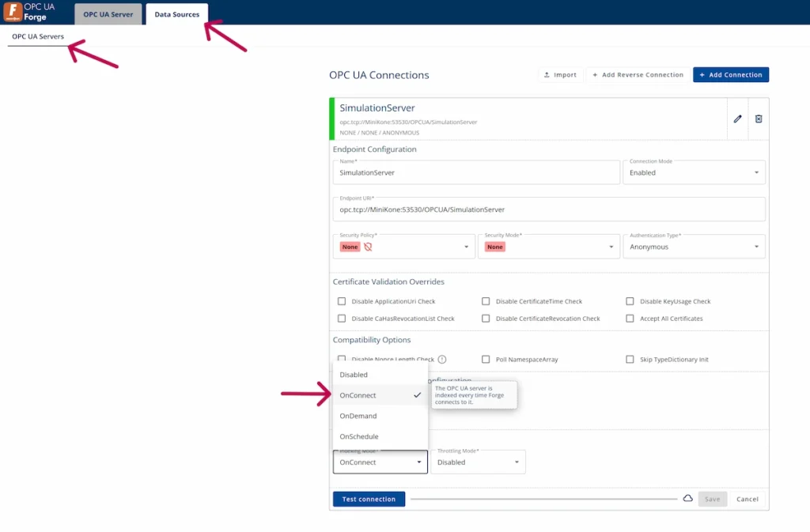The image size is (810, 532).
Task: Open the Authentication Type dropdown
Action: (694, 247)
